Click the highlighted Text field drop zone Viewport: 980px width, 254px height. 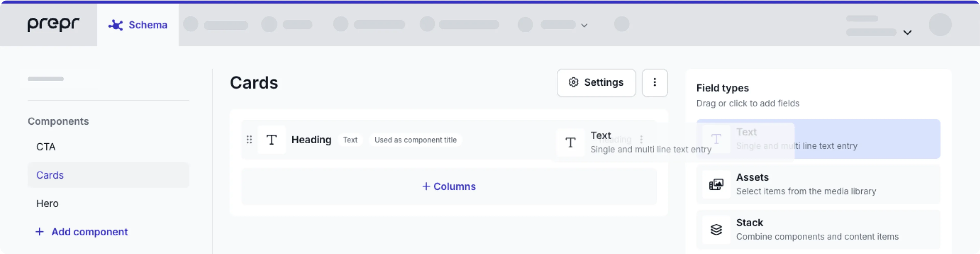pos(818,138)
